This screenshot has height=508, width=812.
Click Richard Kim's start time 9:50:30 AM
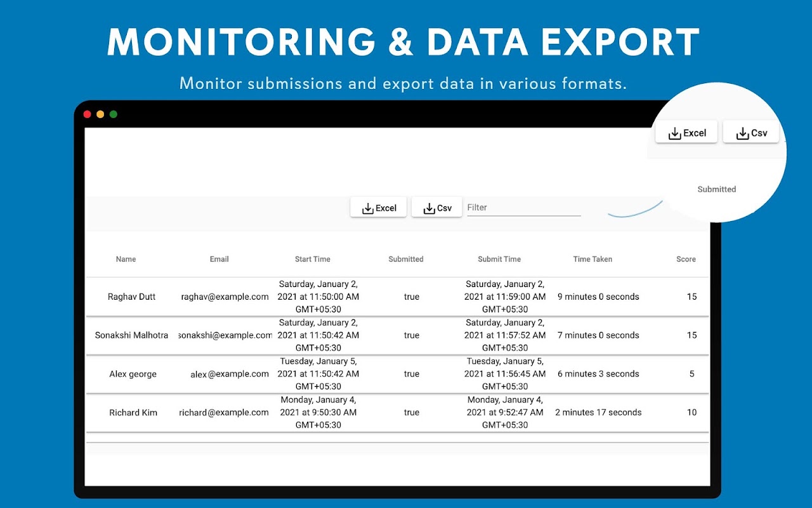318,412
